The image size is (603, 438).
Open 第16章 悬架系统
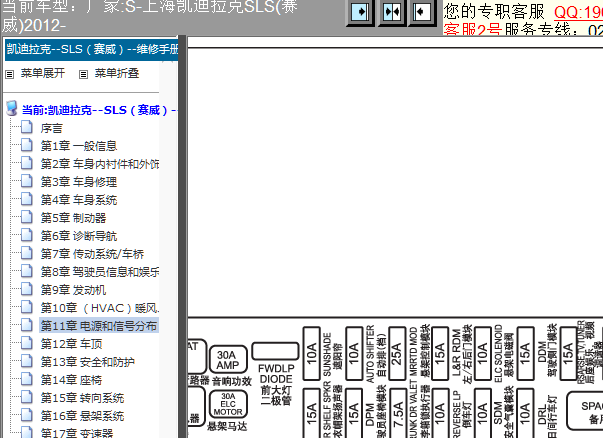pos(82,416)
